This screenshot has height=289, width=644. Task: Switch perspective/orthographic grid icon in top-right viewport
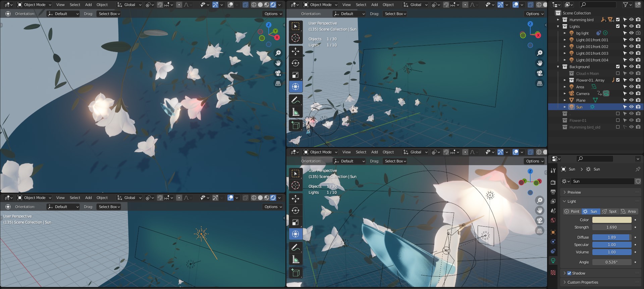(540, 83)
